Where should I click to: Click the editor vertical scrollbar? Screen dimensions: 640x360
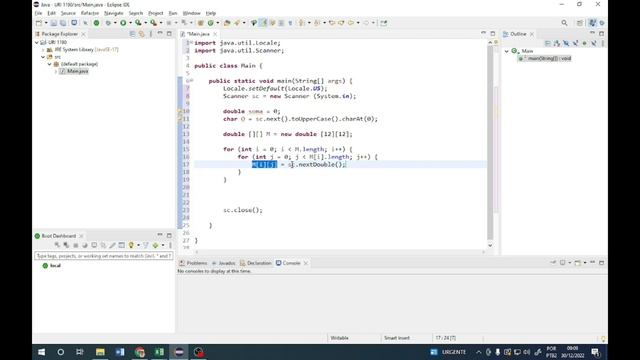[x=490, y=143]
